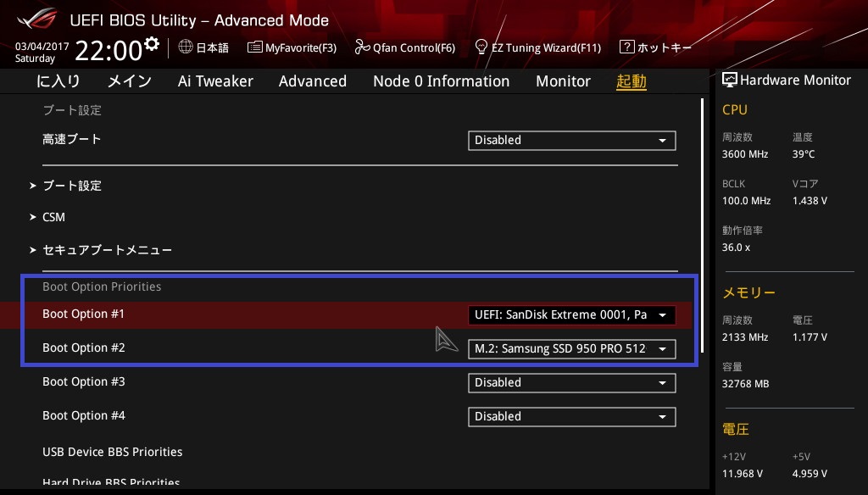The image size is (868, 495).
Task: Open Qfan Control(F6)
Action: click(x=404, y=47)
